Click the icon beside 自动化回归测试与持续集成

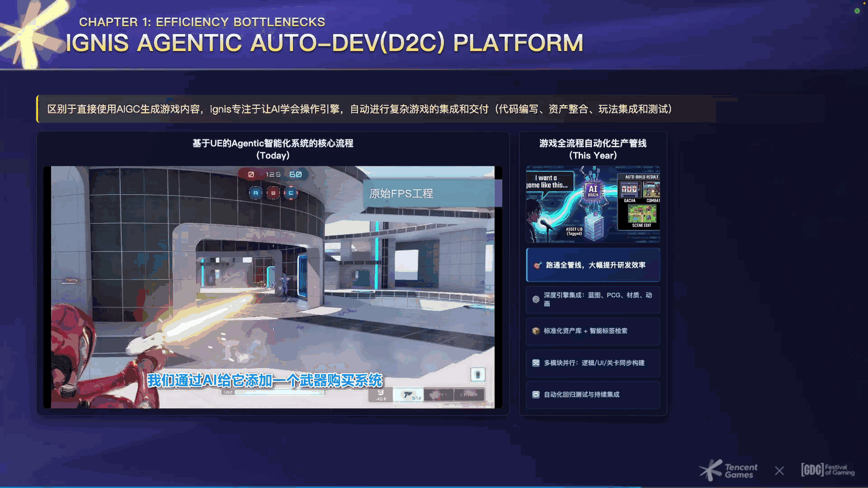coord(536,395)
